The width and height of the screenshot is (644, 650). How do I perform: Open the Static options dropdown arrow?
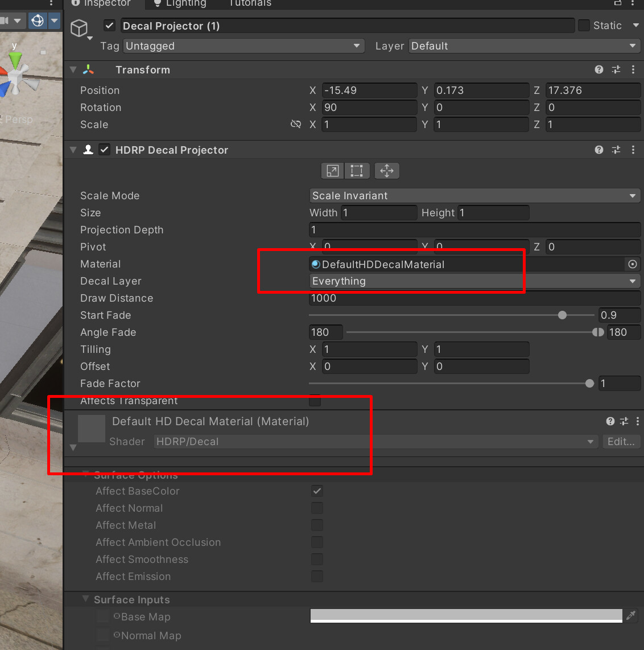pyautogui.click(x=635, y=25)
